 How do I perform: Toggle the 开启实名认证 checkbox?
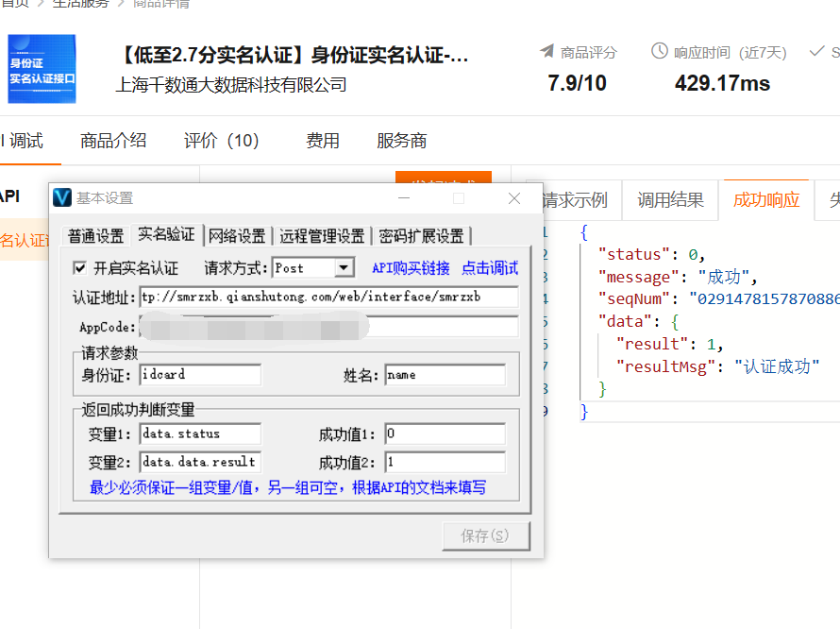(x=80, y=268)
